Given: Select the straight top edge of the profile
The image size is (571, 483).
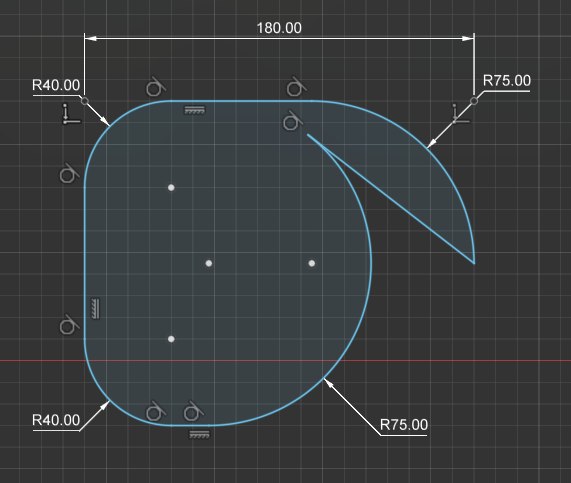Looking at the screenshot, I should [240, 101].
